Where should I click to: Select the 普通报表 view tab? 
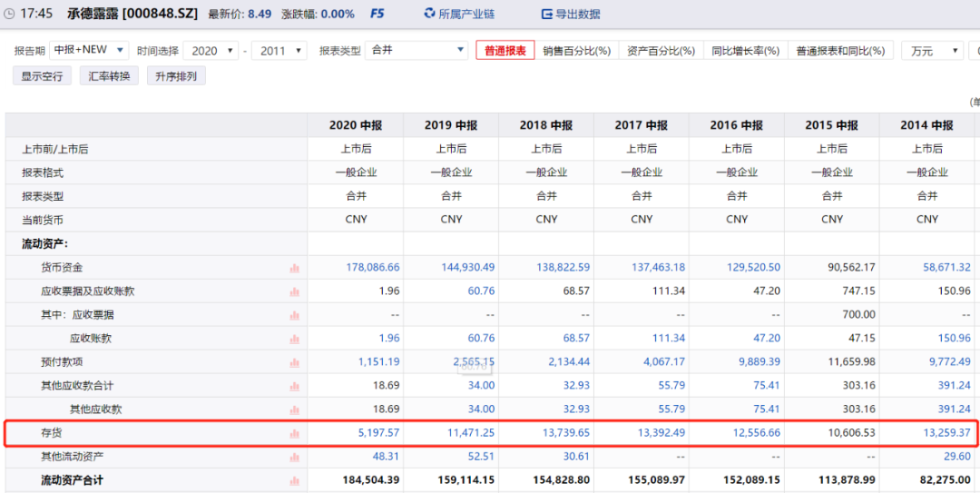pyautogui.click(x=505, y=51)
